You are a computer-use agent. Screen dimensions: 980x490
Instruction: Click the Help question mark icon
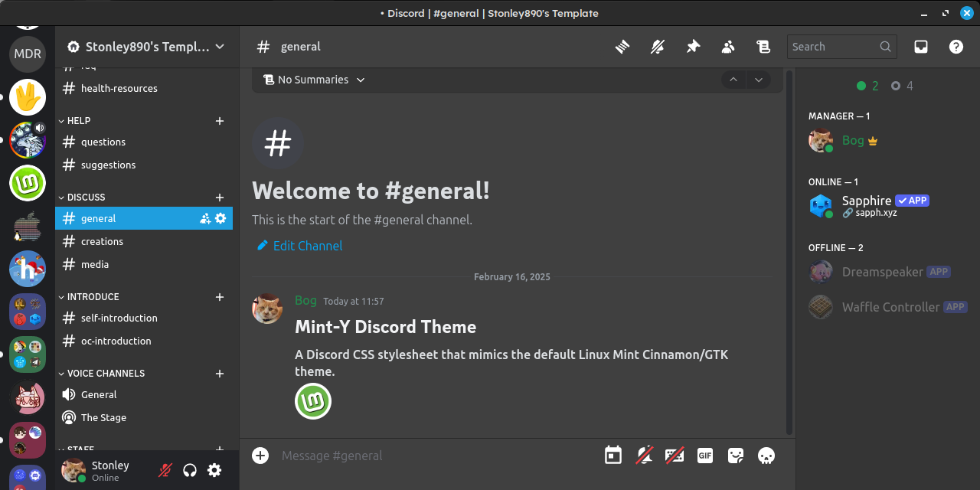click(x=955, y=46)
